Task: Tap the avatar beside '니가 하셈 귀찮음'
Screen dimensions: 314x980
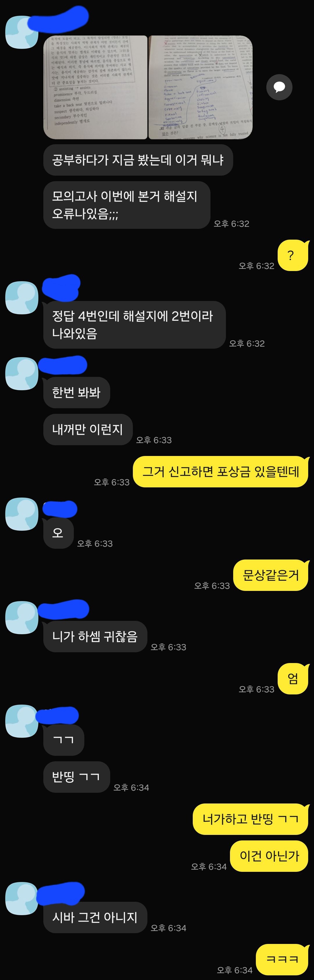Action: pyautogui.click(x=22, y=617)
